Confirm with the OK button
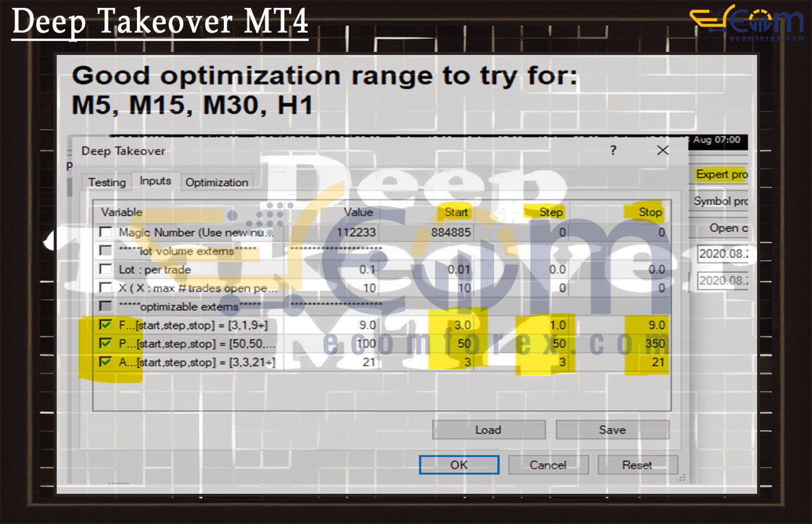812x524 pixels. (x=458, y=465)
